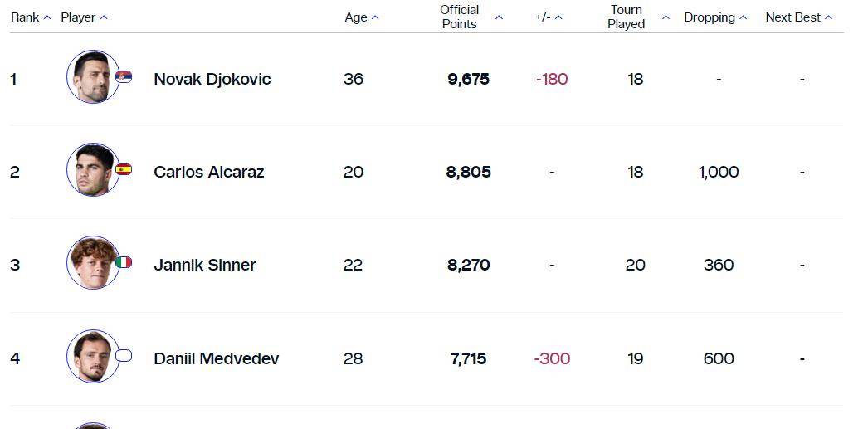Viewport: 868px width, 429px height.
Task: Sort by Next Best arrow
Action: [x=829, y=17]
